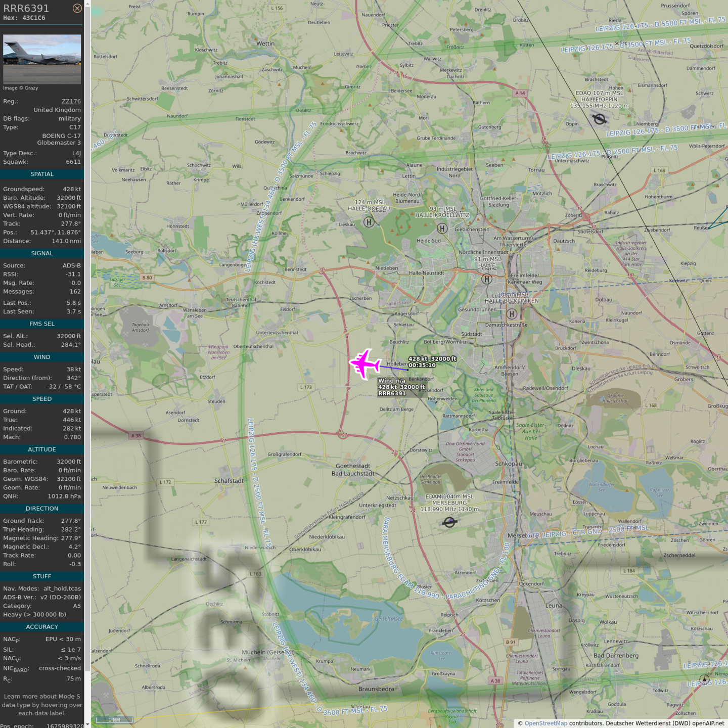Click the ACCURACY section header
728x728 pixels.
[x=42, y=627]
